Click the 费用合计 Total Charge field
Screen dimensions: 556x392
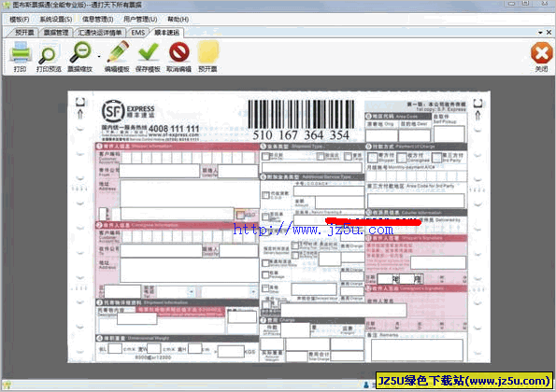347,356
